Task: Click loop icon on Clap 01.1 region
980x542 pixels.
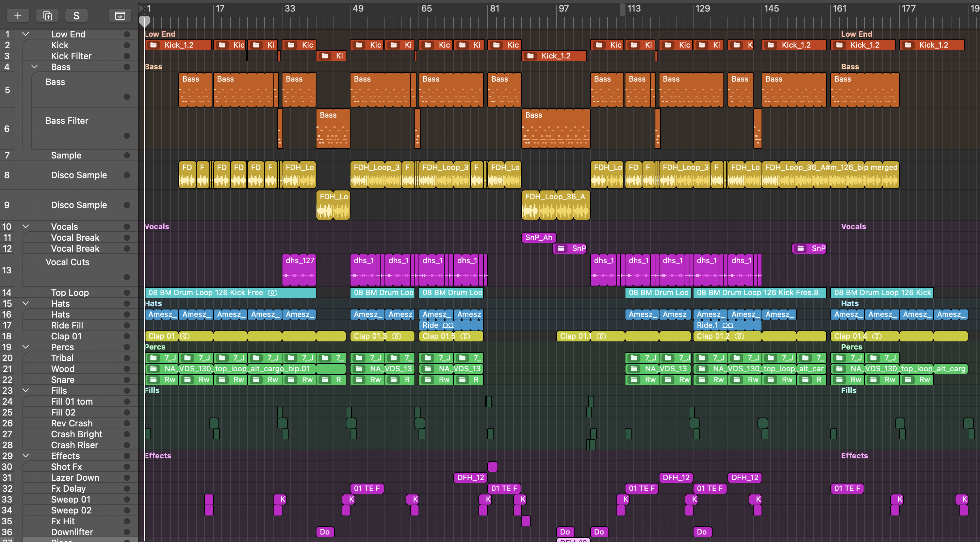Action: [x=601, y=336]
